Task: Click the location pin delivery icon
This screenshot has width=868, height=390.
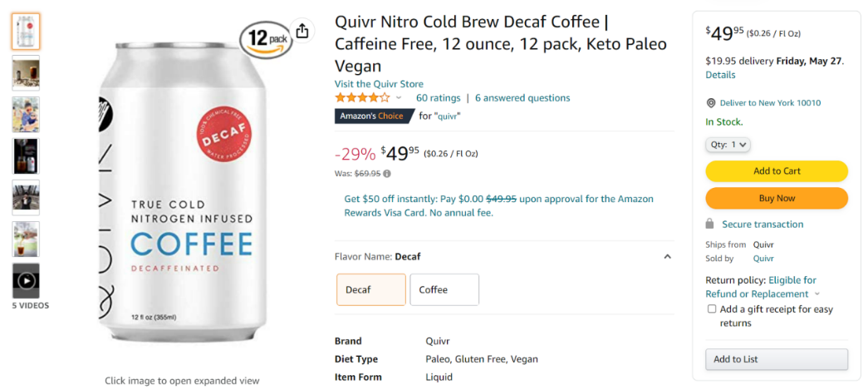Action: (711, 103)
